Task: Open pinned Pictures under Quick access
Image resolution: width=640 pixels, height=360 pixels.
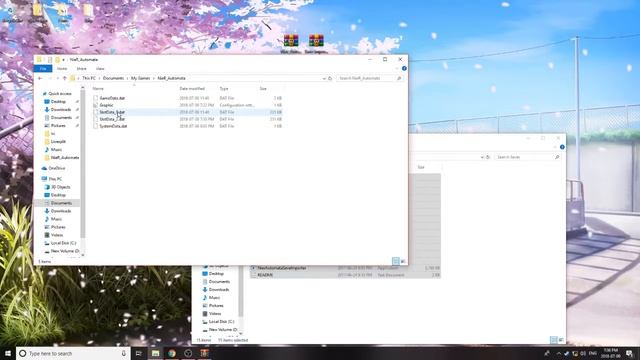Action: pos(58,125)
